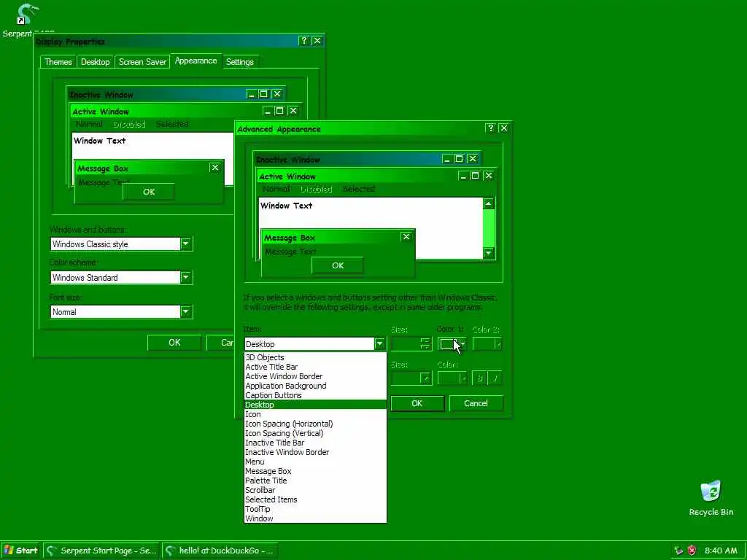This screenshot has width=747, height=560.
Task: Select Caption Buttons from the list
Action: [x=315, y=395]
